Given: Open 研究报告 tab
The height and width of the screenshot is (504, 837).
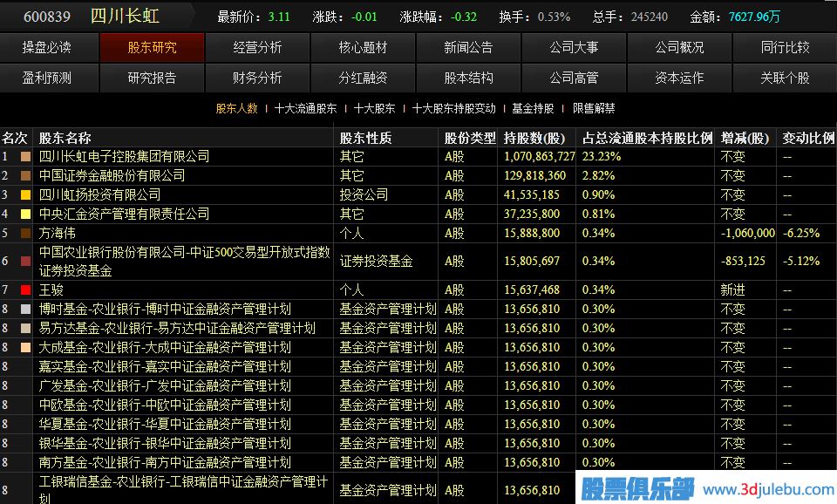Looking at the screenshot, I should tap(152, 78).
